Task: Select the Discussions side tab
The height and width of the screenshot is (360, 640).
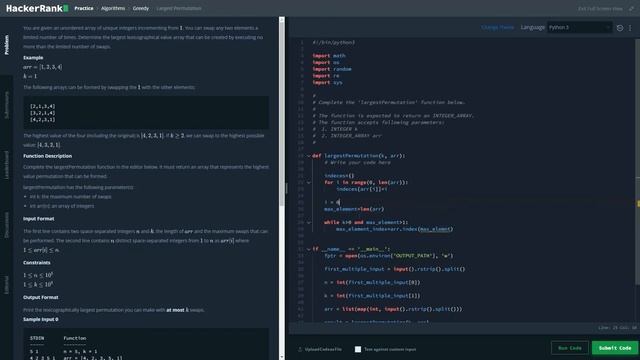Action: click(6, 224)
